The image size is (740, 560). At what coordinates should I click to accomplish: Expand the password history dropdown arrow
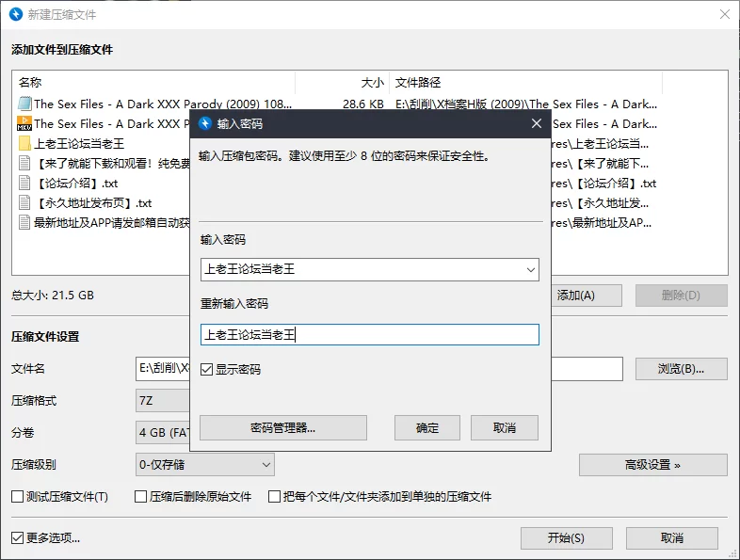530,270
